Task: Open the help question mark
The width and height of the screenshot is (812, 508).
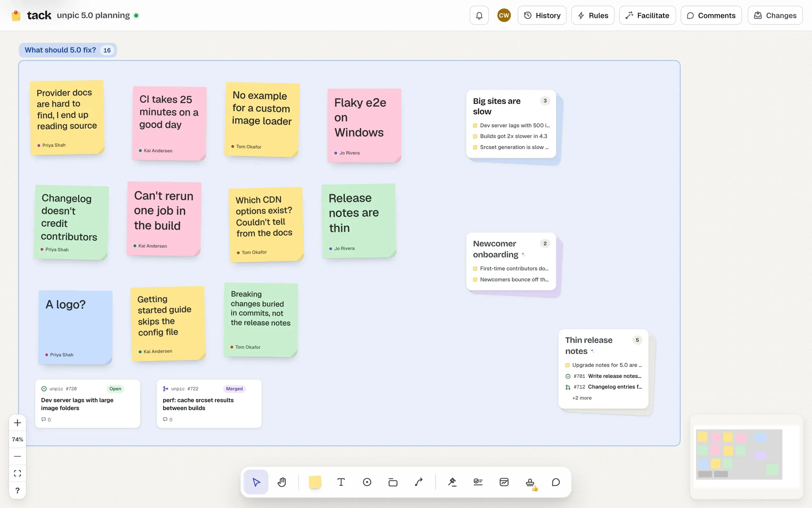Action: pyautogui.click(x=18, y=490)
